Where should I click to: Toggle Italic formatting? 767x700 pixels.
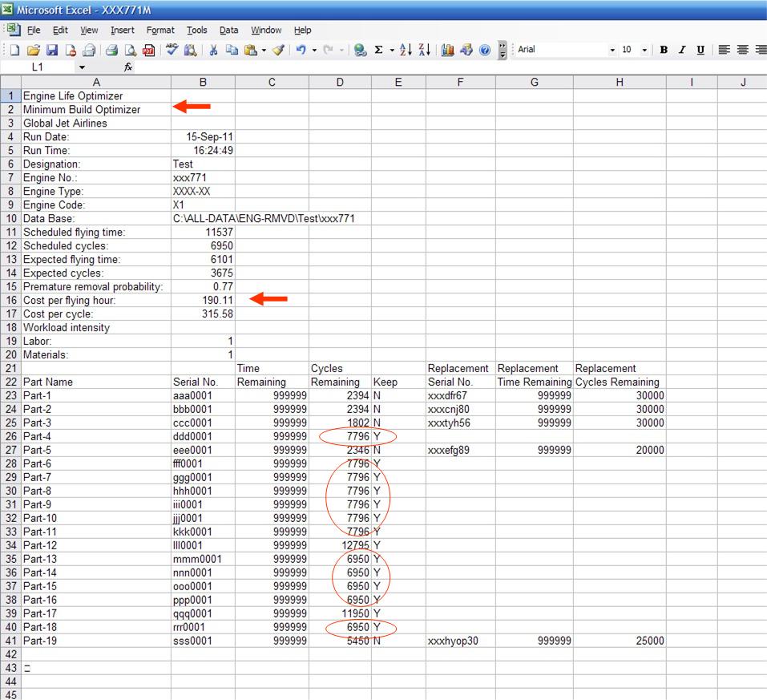click(x=682, y=50)
